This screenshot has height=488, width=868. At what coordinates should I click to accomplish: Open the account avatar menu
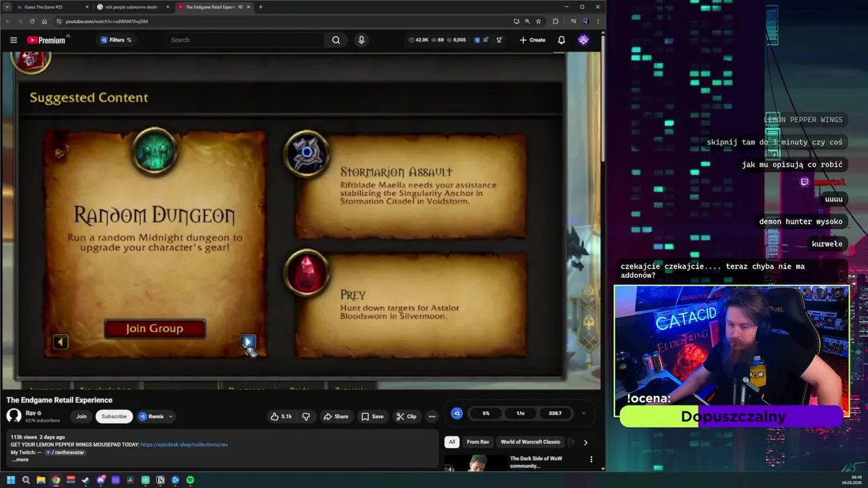coord(583,40)
